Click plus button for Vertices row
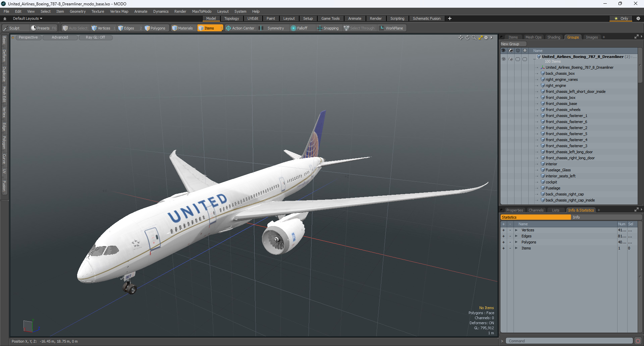644x346 pixels. 503,230
